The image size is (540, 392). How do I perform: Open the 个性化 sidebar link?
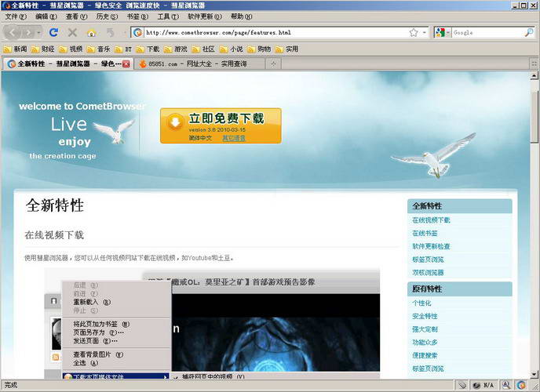pos(421,303)
